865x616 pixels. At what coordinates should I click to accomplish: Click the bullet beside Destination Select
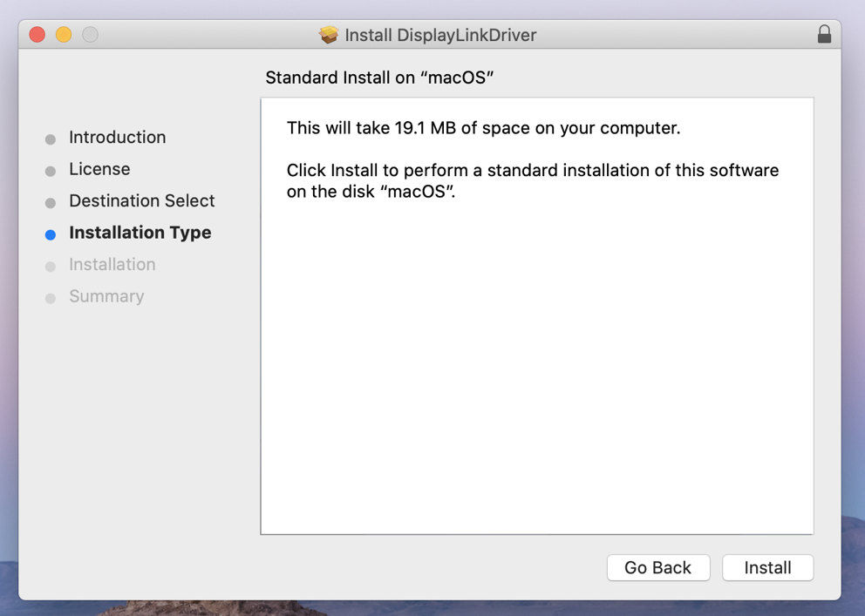pyautogui.click(x=51, y=203)
